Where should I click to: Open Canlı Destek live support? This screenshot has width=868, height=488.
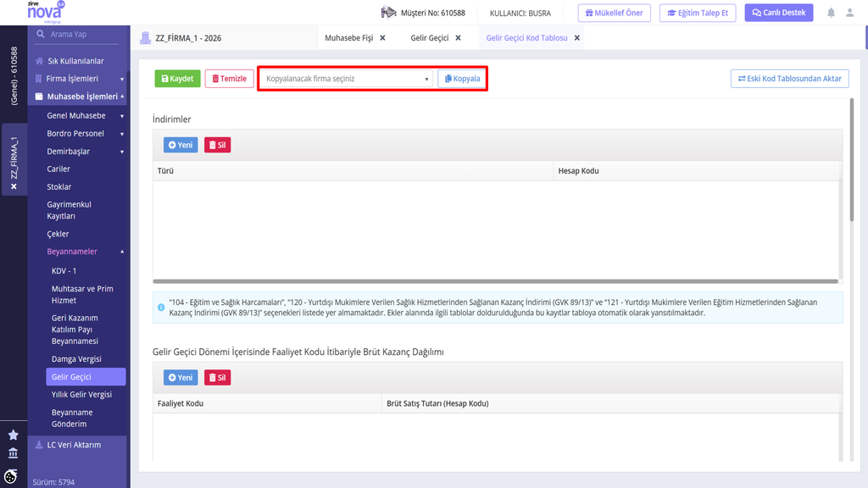pos(779,13)
